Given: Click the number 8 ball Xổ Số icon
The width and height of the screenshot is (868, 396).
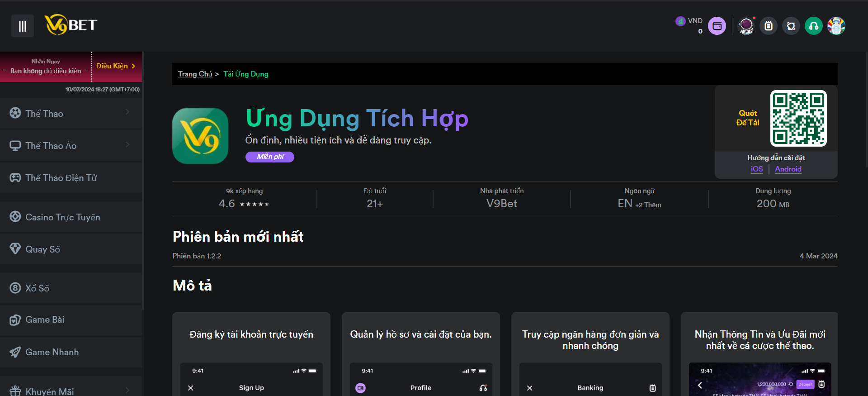Looking at the screenshot, I should [15, 288].
